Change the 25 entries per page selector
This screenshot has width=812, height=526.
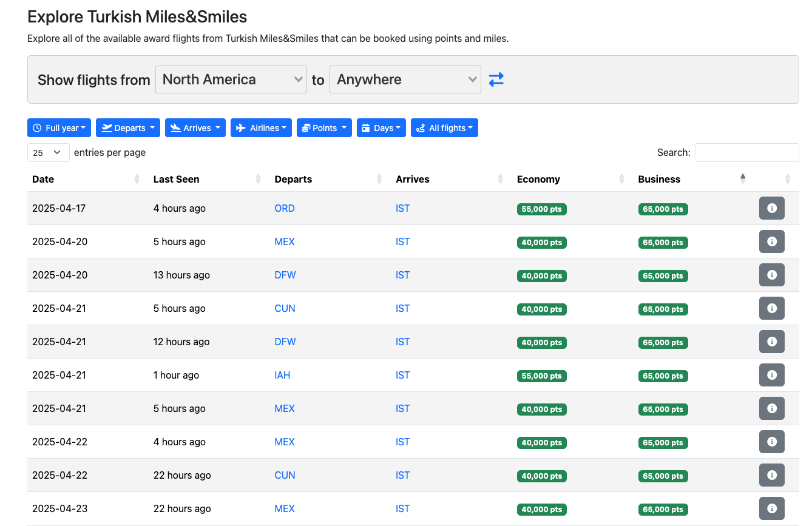point(48,153)
